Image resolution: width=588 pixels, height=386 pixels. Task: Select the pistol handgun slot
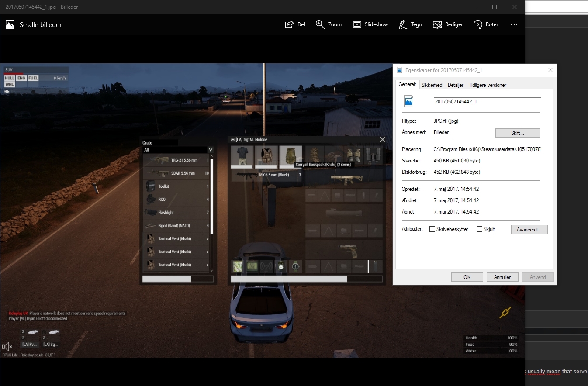point(344,249)
